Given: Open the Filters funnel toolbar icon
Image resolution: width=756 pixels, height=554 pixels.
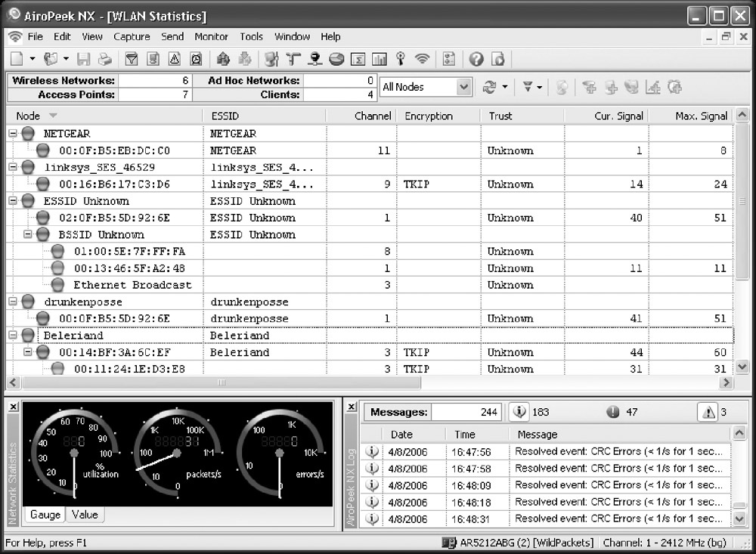Looking at the screenshot, I should coord(131,59).
